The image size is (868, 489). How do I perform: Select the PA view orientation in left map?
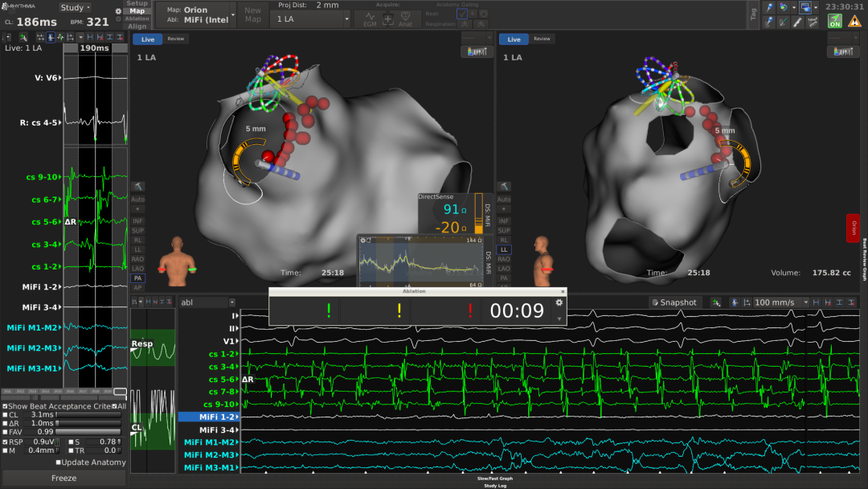click(137, 278)
